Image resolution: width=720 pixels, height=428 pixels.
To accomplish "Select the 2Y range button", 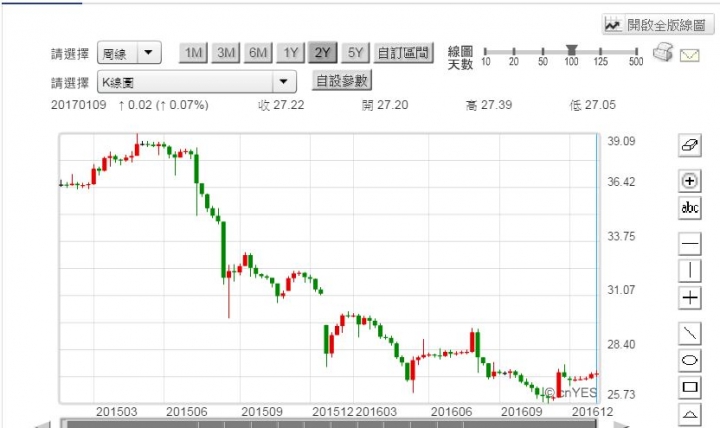I will (x=323, y=53).
